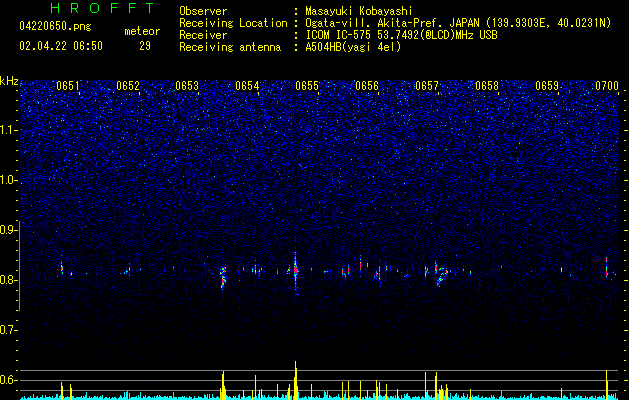This screenshot has width=629, height=400.
Task: Click the date stamp 02.04.22 06:50
Action: (61, 46)
